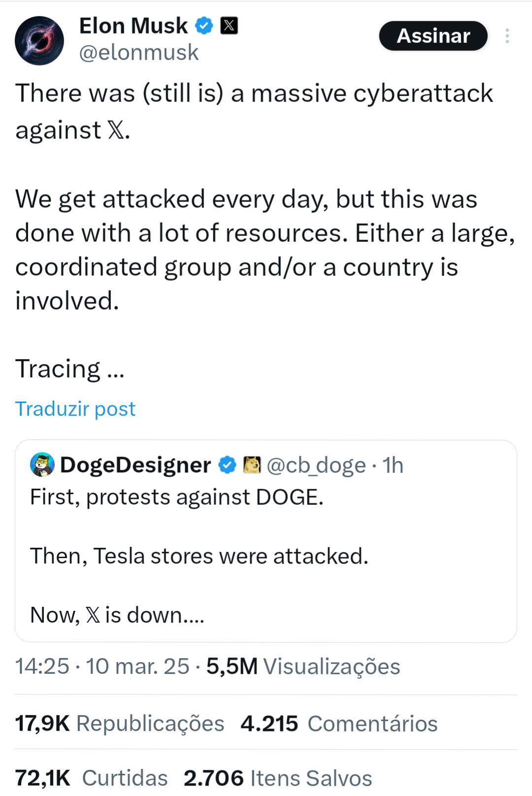Viewport: 532px width, 796px height.
Task: Click DogeDesigner's blue verified badge
Action: tap(227, 465)
